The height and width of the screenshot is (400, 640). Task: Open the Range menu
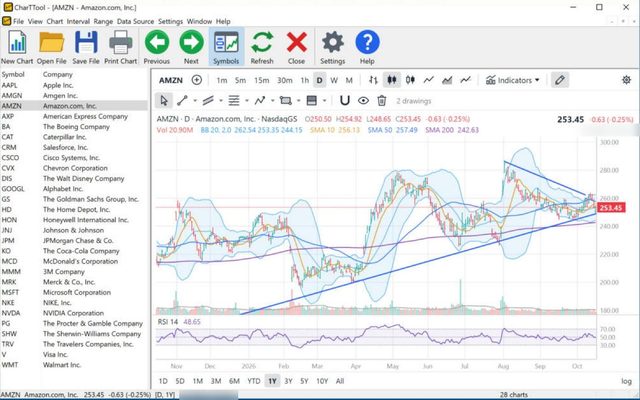coord(103,21)
